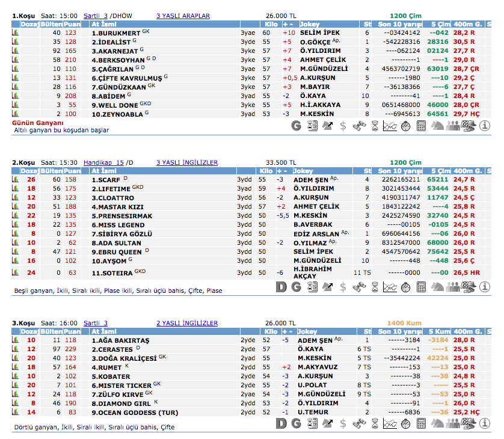
Task: Click the 'Şartlı 3' link in race 3
Action: pyautogui.click(x=95, y=323)
